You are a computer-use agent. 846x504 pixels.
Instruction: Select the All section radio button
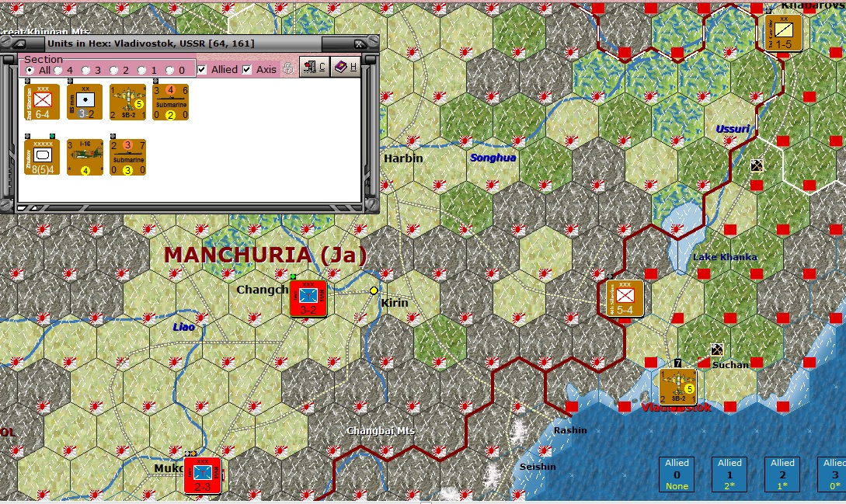pos(30,70)
